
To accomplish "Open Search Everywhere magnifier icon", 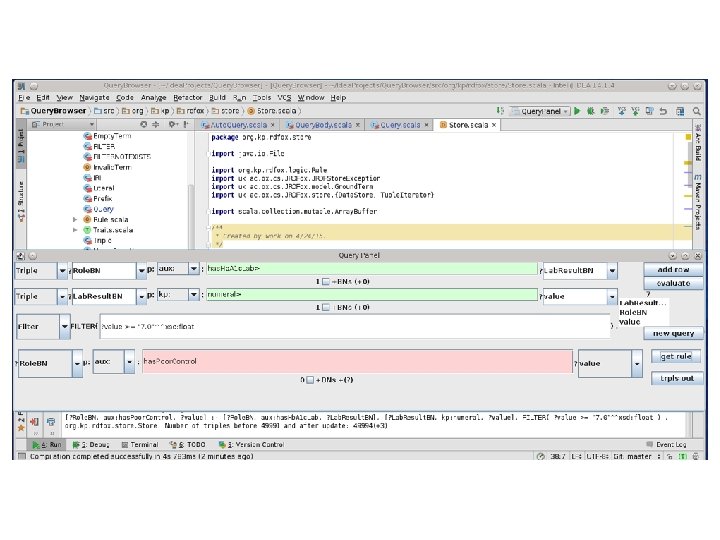I will pyautogui.click(x=697, y=111).
